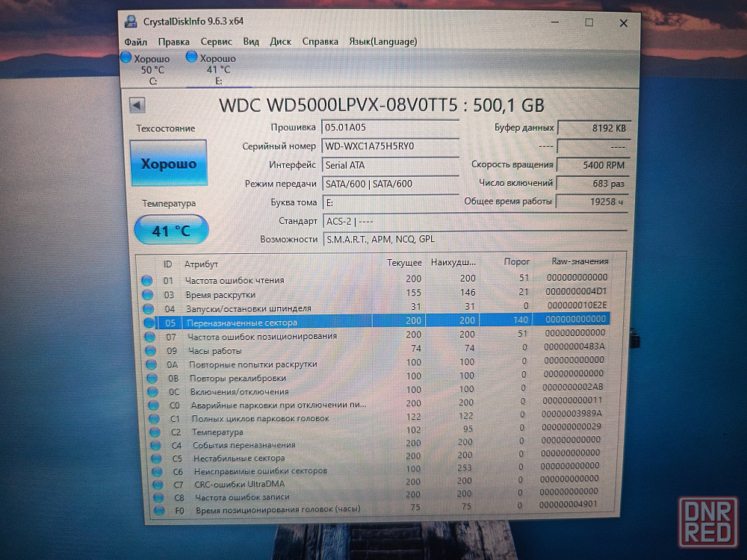This screenshot has width=747, height=560.
Task: Click status circle for attribute F0
Action: (x=159, y=511)
